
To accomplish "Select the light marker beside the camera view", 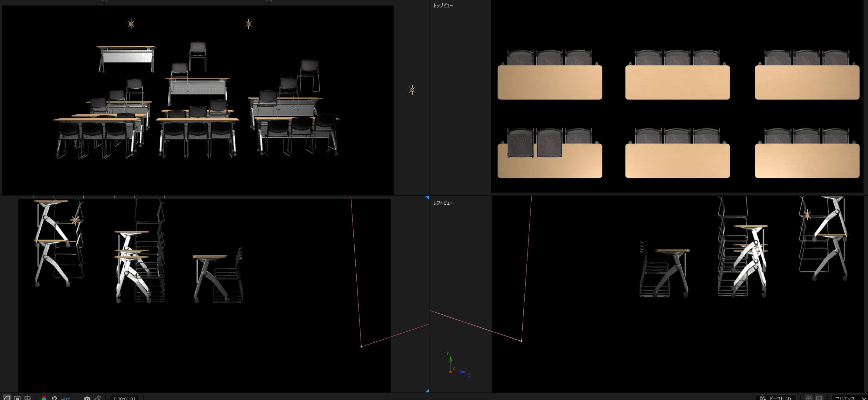I will click(x=412, y=90).
